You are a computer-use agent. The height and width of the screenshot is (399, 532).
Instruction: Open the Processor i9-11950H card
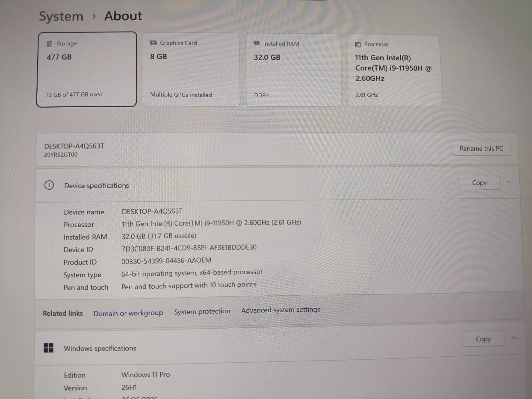coord(394,70)
